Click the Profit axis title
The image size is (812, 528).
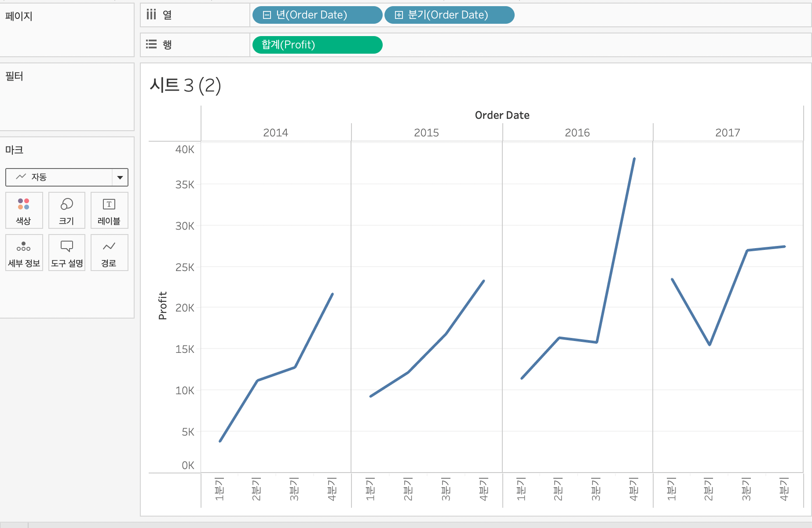(163, 305)
